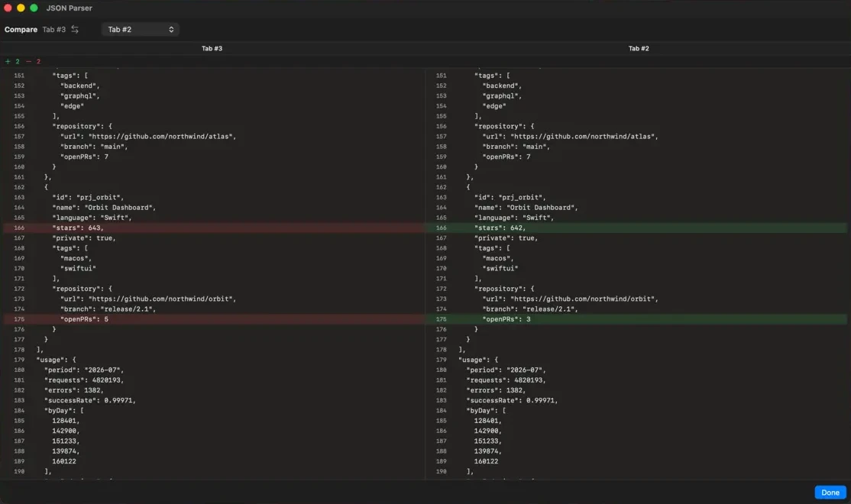Click line number 166 in left pane
This screenshot has width=851, height=504.
coord(20,228)
